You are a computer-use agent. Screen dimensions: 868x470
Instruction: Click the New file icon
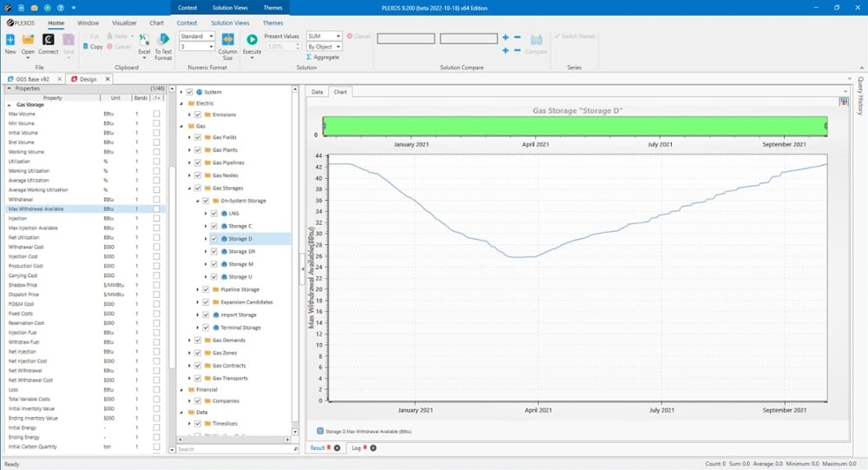(x=10, y=40)
